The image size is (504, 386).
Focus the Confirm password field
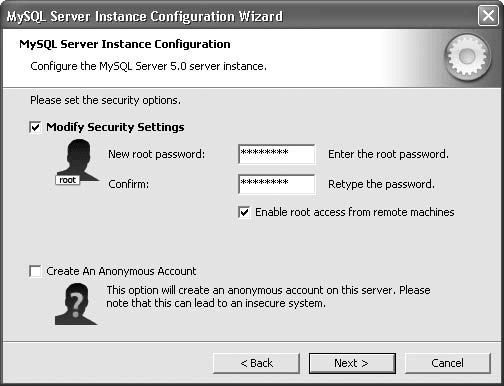(x=276, y=184)
